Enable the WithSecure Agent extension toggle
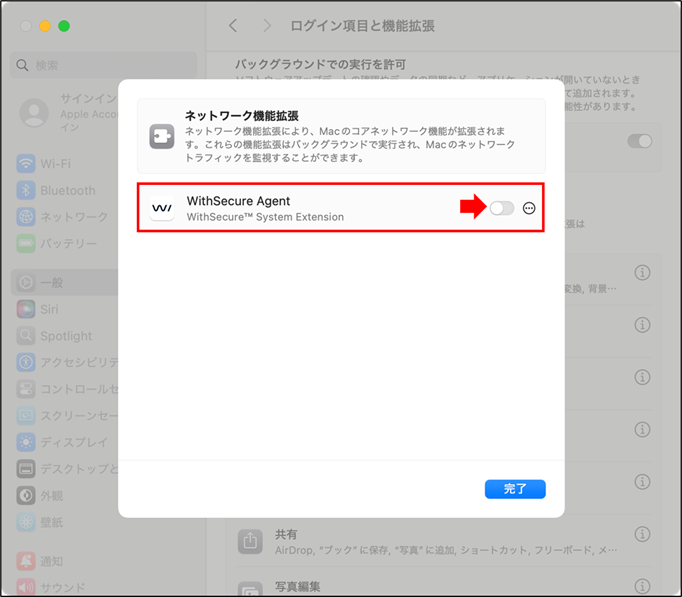The height and width of the screenshot is (597, 682). point(502,208)
